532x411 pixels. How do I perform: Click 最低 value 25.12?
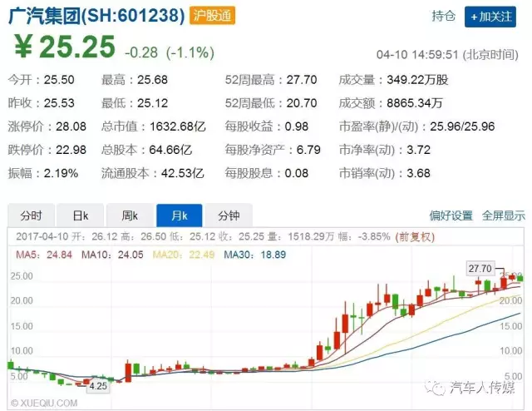152,103
